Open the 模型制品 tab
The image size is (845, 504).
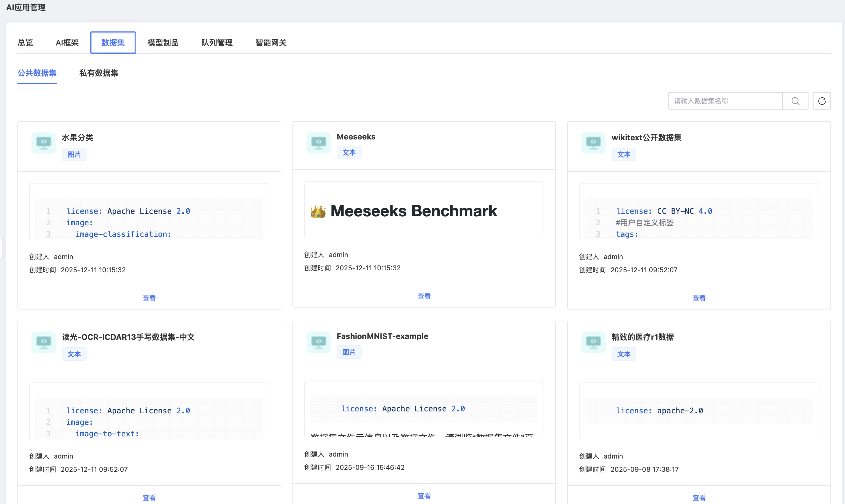tap(163, 43)
